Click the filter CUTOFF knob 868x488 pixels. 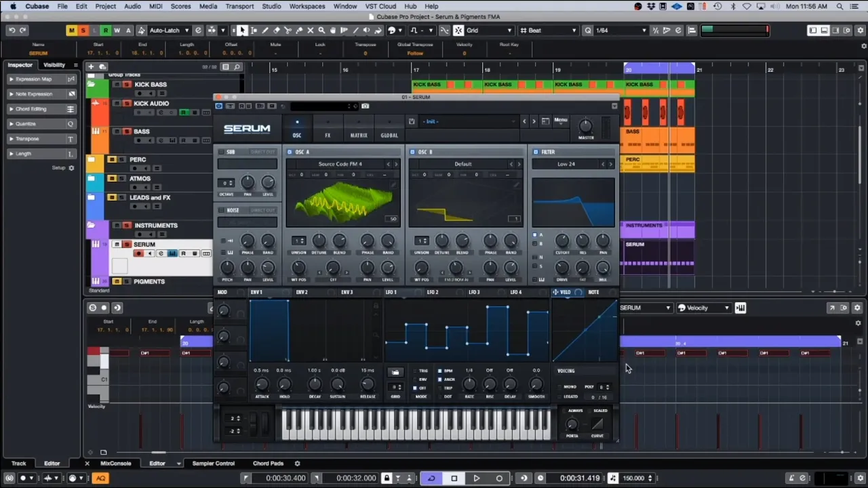pyautogui.click(x=562, y=241)
